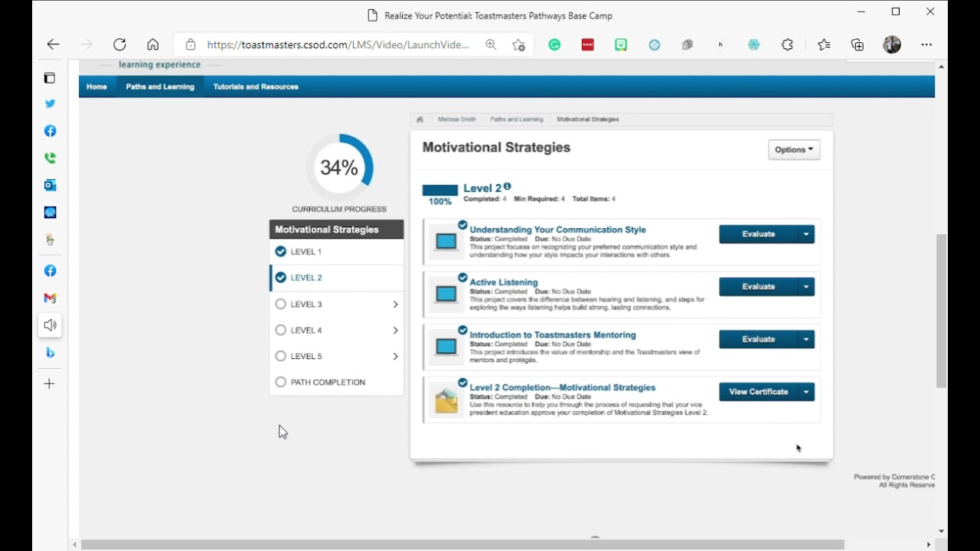The width and height of the screenshot is (980, 551).
Task: Open the Grammarly extension icon
Action: pyautogui.click(x=554, y=44)
